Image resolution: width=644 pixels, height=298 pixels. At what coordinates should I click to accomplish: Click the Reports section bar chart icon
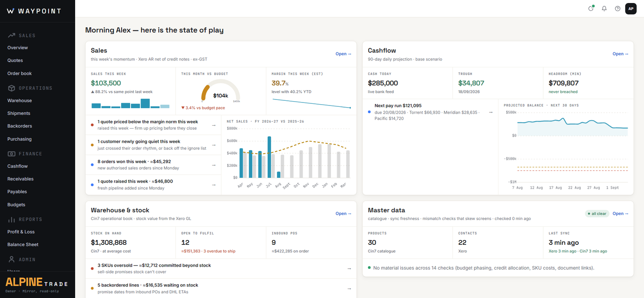(x=12, y=219)
